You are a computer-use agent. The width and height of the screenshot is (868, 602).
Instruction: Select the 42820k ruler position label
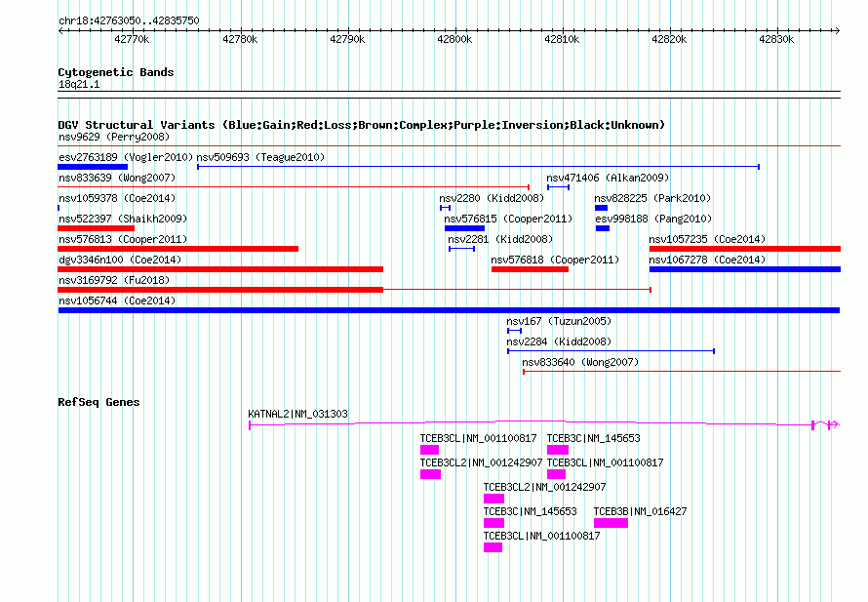pyautogui.click(x=669, y=39)
